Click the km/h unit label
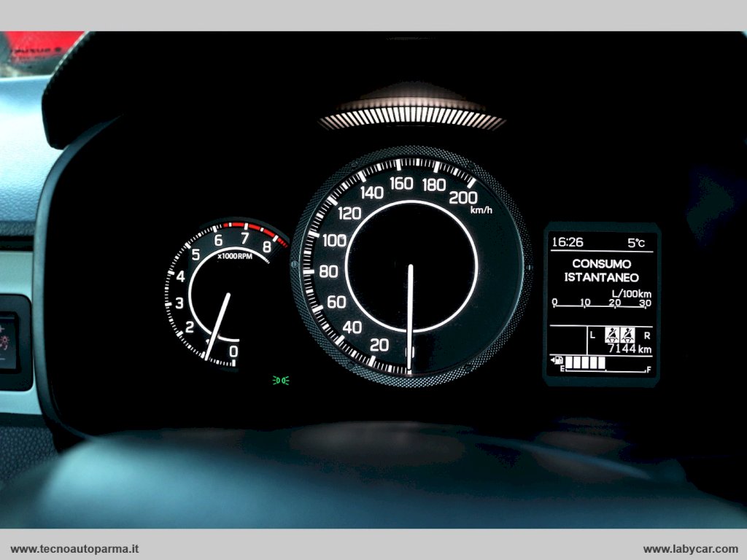This screenshot has width=747, height=560. 481,210
